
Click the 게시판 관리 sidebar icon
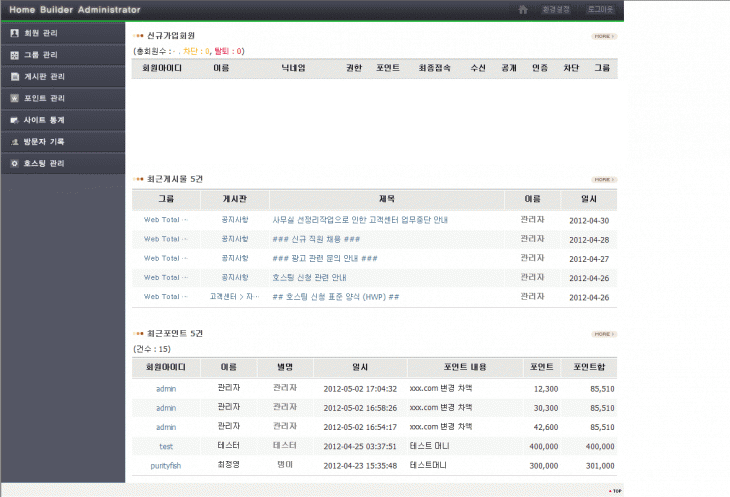click(x=14, y=76)
